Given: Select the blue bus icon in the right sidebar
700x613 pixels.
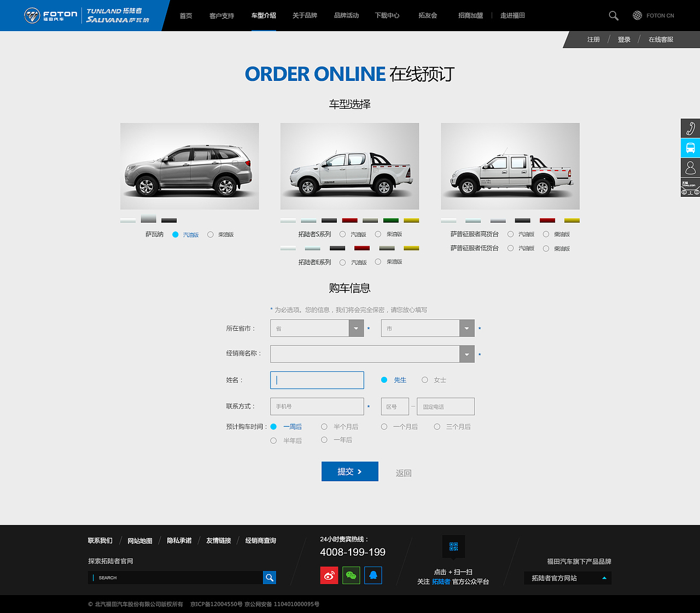Looking at the screenshot, I should click(x=690, y=148).
